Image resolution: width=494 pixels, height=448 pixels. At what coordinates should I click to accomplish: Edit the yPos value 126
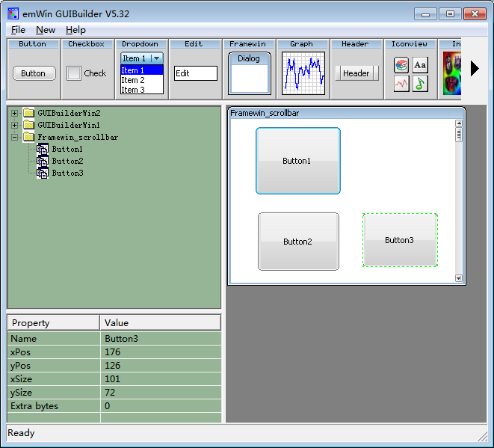[x=161, y=366]
